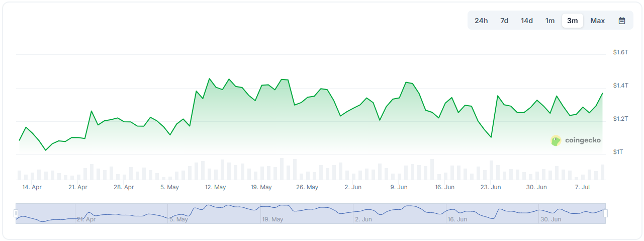Click the 12. May x-axis date label
644x241 pixels.
(x=215, y=187)
